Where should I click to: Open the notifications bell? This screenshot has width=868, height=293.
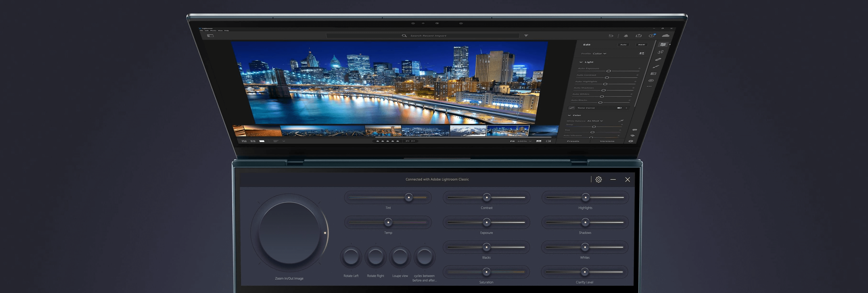point(626,36)
